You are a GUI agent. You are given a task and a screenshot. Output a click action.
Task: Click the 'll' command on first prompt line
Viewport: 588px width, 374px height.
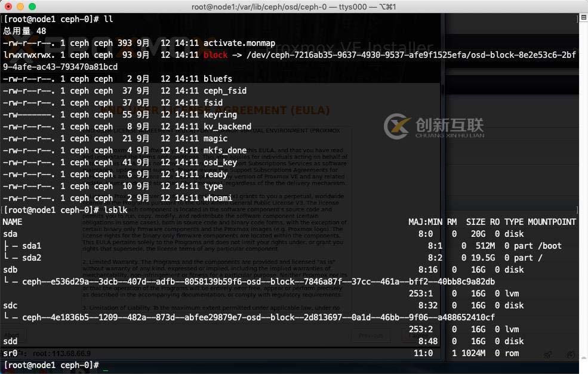point(109,19)
